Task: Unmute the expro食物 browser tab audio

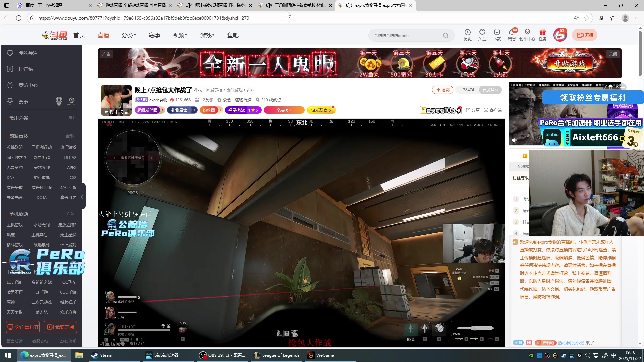Action: [349, 5]
